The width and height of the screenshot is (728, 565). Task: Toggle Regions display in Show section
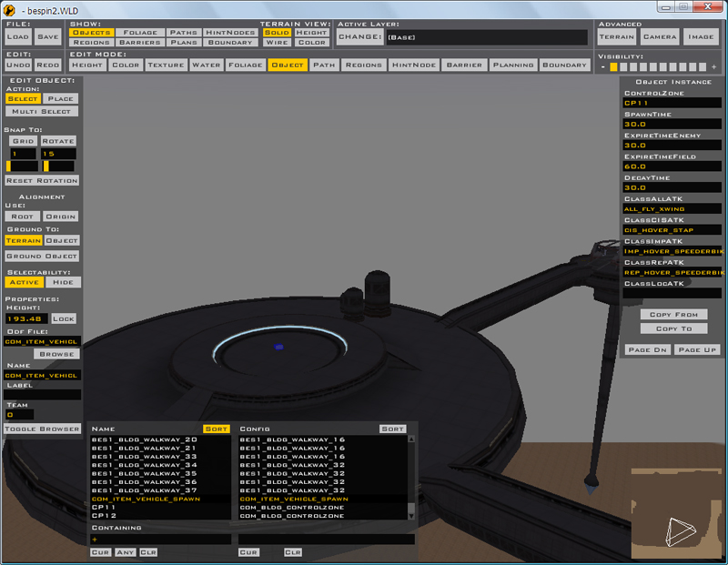(92, 42)
